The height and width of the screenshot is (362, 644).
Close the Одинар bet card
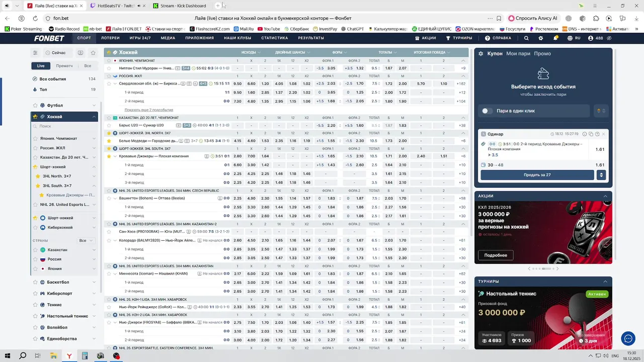(604, 134)
